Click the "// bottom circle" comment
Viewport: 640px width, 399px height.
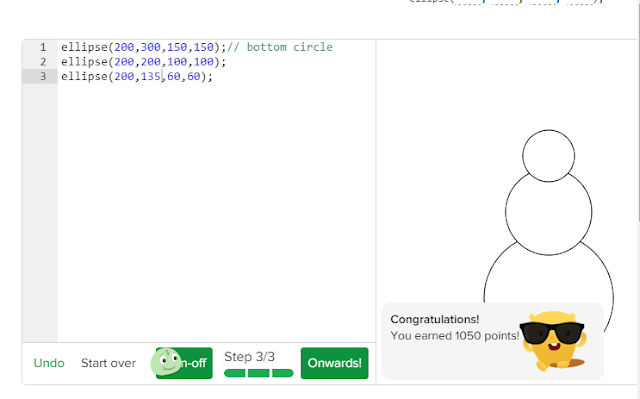tap(280, 47)
